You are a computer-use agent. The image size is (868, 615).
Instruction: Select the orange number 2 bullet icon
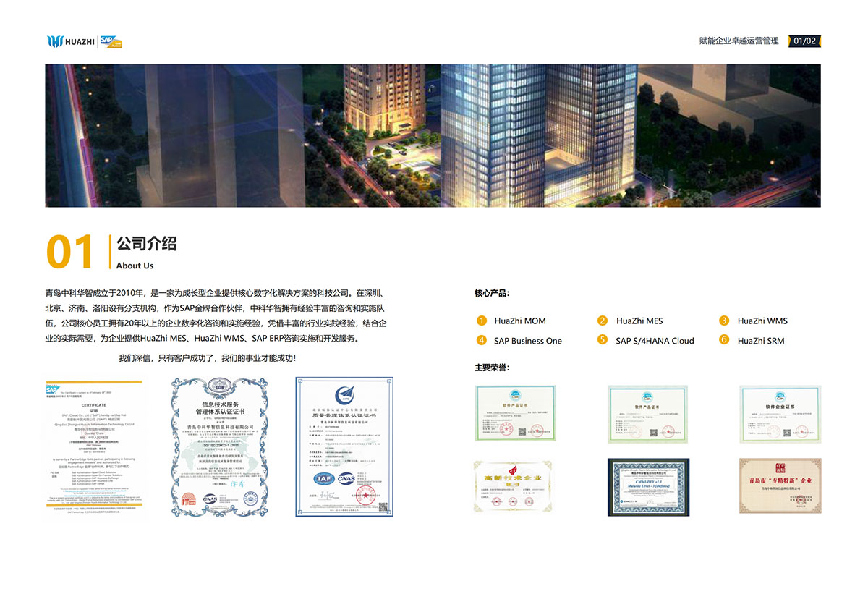pyautogui.click(x=602, y=321)
